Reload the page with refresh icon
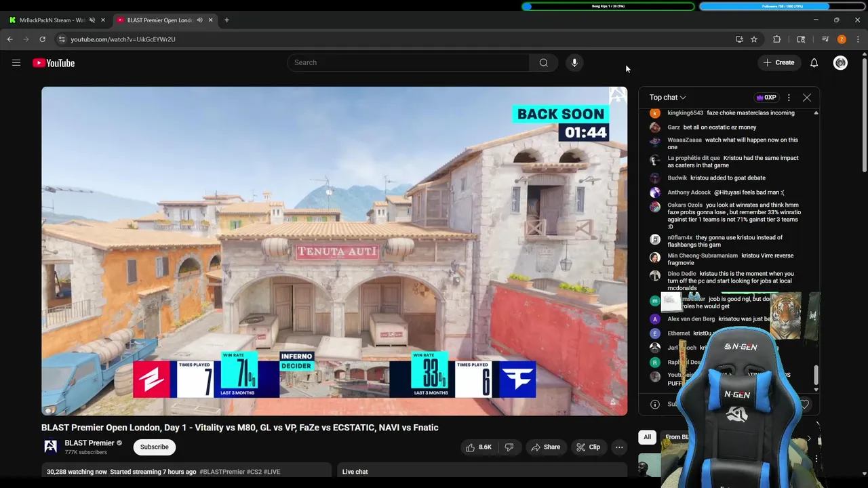Image resolution: width=868 pixels, height=488 pixels. coord(42,39)
